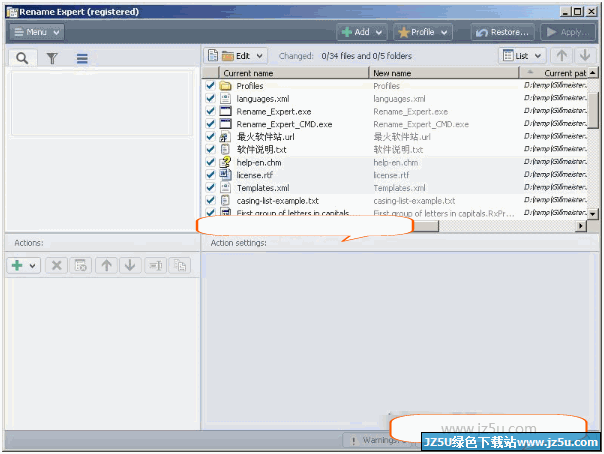Click the 软件说明.txt document icon
The image size is (604, 454).
tap(225, 149)
